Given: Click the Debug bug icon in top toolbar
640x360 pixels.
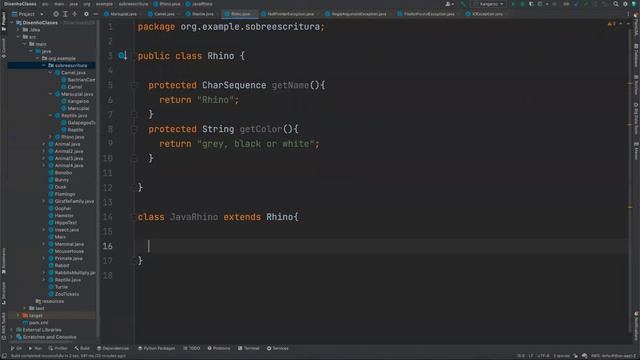Looking at the screenshot, I should [522, 4].
